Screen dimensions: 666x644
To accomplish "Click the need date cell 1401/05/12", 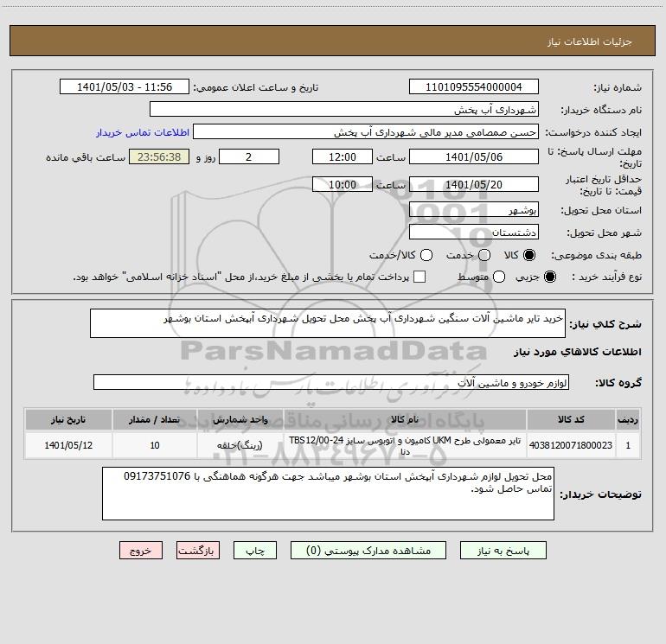I will point(68,445).
